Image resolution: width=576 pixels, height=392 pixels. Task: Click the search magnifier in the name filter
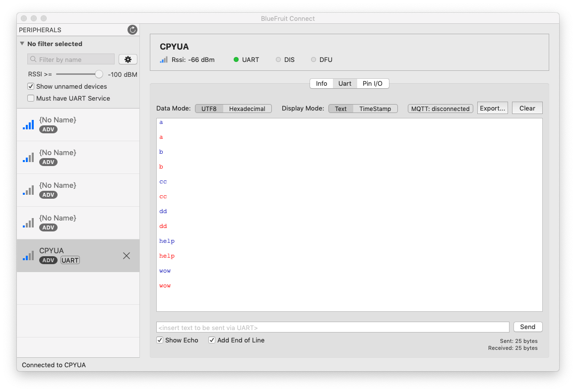coord(33,59)
